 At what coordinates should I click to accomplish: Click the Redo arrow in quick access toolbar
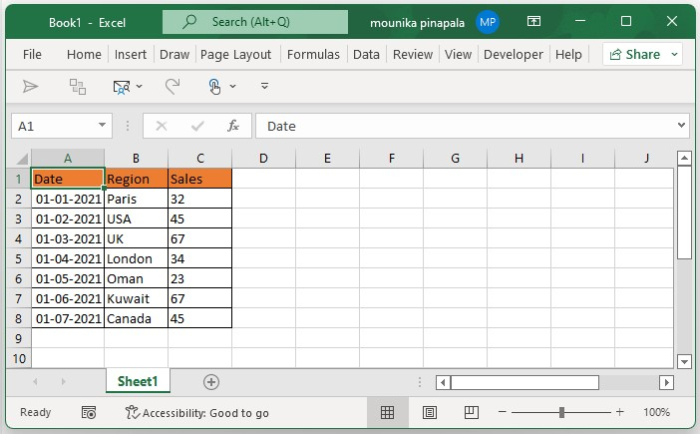[172, 87]
